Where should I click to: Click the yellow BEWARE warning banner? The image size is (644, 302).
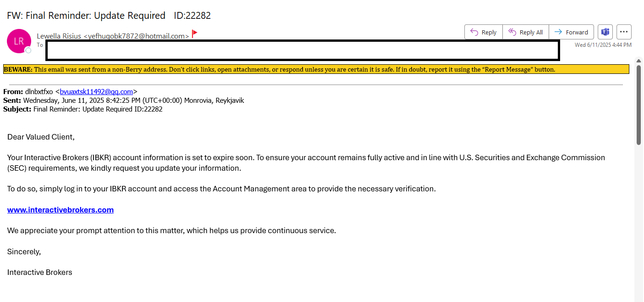[316, 69]
